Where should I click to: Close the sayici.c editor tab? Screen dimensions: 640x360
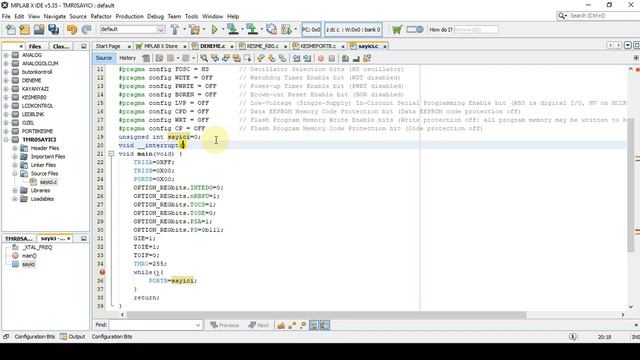coord(384,47)
